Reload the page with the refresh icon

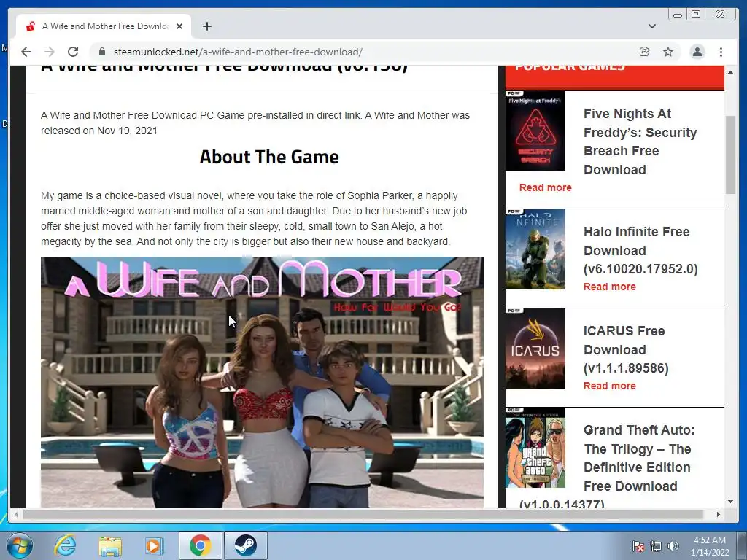coord(73,52)
